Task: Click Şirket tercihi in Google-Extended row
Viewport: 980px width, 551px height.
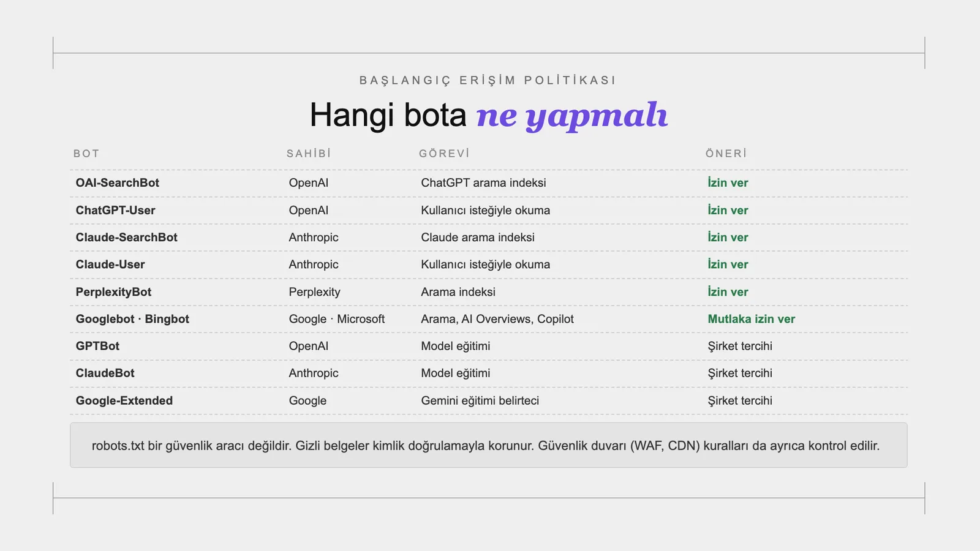Action: pyautogui.click(x=740, y=400)
